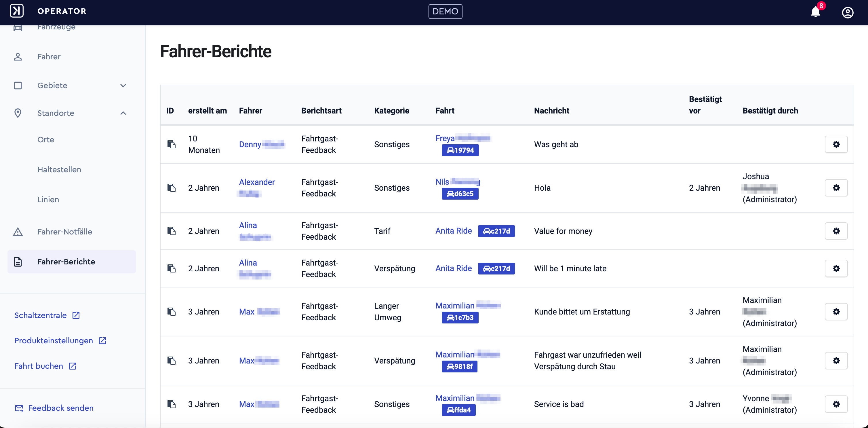Open ride badge 19794

460,150
